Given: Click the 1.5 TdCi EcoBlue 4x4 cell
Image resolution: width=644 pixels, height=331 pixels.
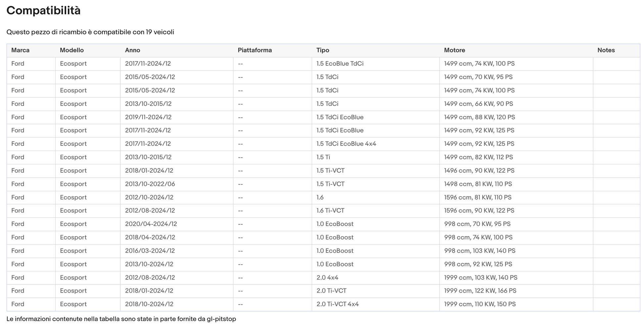Looking at the screenshot, I should (346, 144).
